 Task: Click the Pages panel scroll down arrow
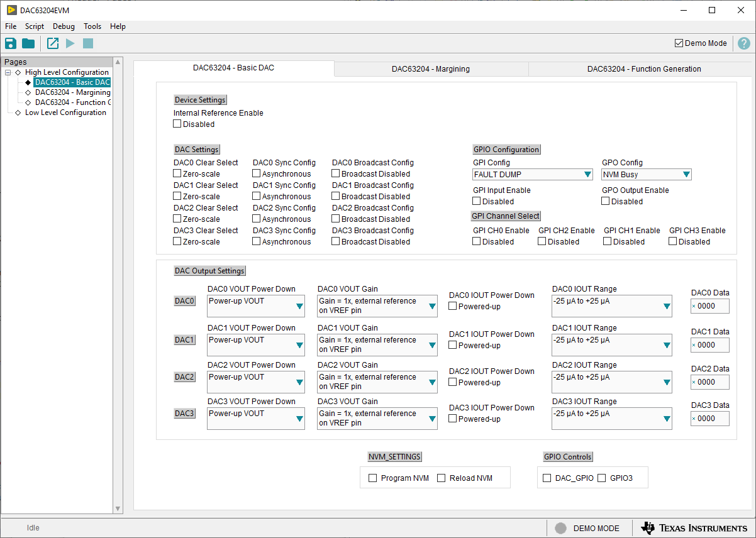(x=118, y=508)
